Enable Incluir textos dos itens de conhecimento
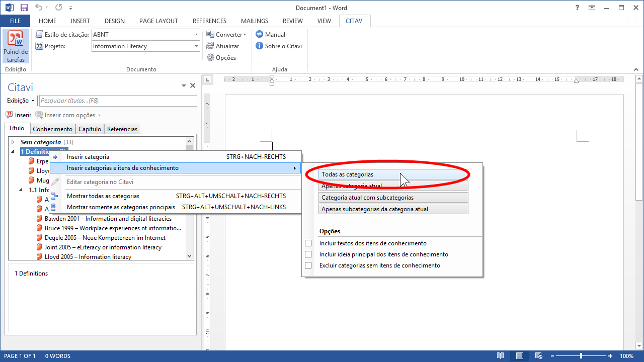The width and height of the screenshot is (644, 362). click(x=308, y=243)
